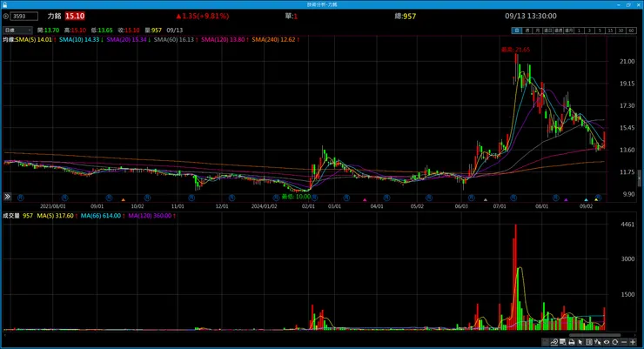The width and height of the screenshot is (644, 349).
Task: Click the cyan triangle marker near 09/02
Action: coord(586,200)
